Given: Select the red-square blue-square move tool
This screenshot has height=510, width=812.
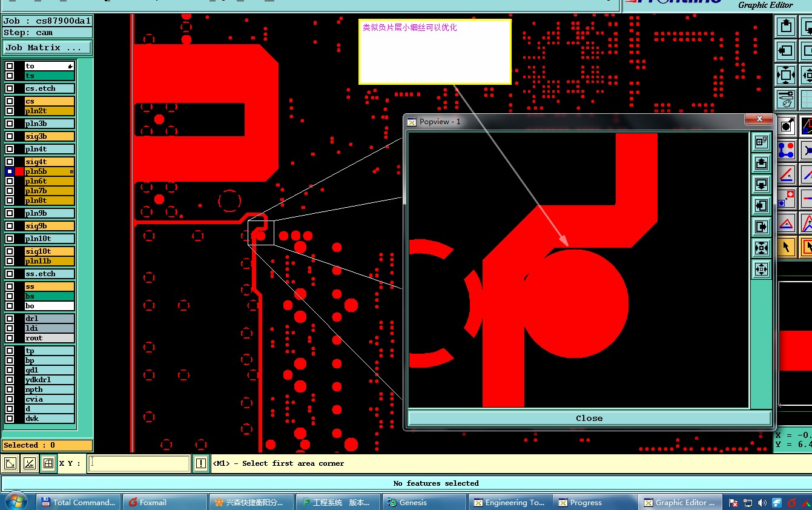Looking at the screenshot, I should (x=786, y=199).
